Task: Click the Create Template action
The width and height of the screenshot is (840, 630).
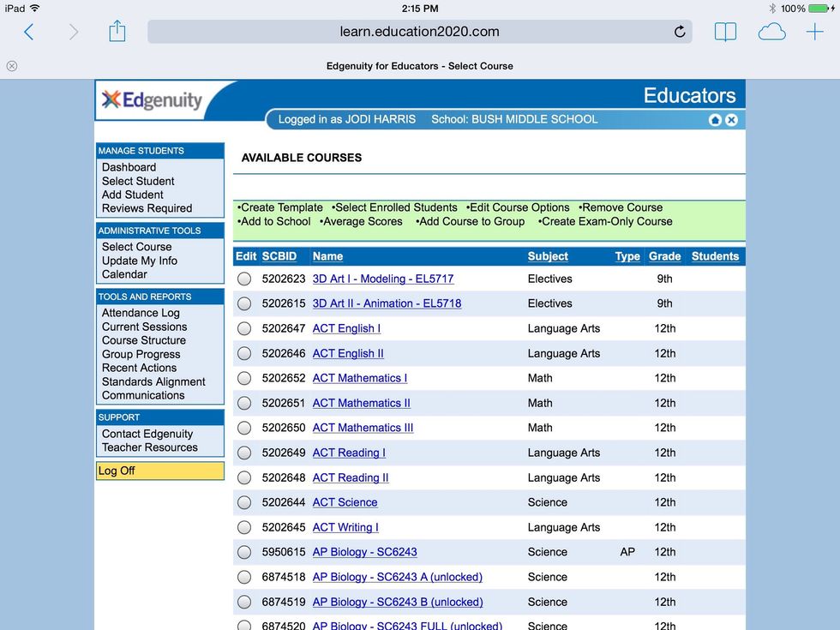Action: click(x=281, y=207)
